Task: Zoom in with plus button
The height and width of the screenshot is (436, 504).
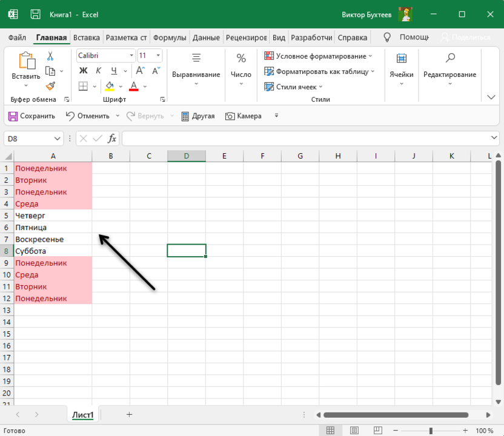Action: tap(465, 431)
